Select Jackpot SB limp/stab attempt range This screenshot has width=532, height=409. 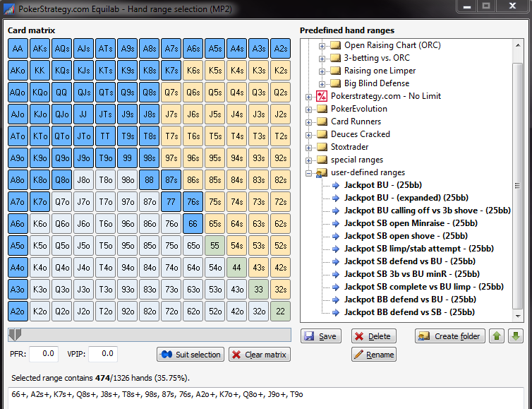tap(418, 249)
